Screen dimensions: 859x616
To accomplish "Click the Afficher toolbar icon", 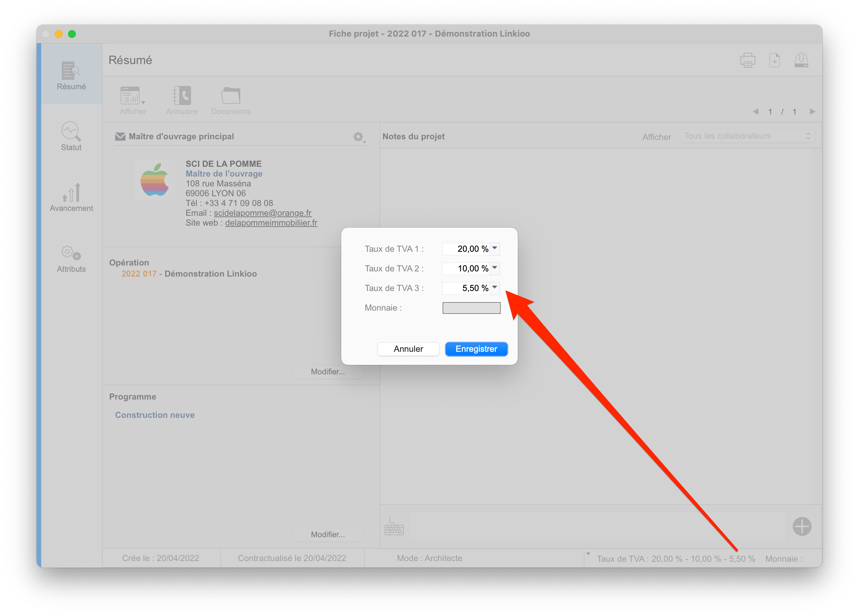I will (133, 100).
